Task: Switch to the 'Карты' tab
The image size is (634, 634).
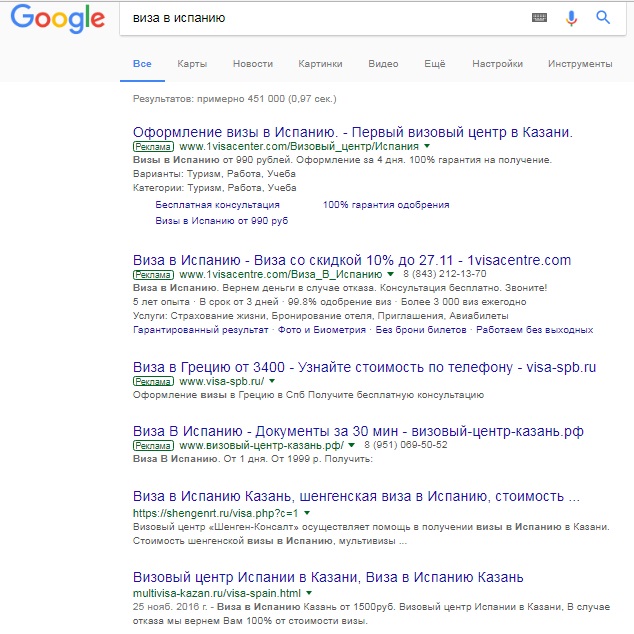Action: [x=192, y=64]
